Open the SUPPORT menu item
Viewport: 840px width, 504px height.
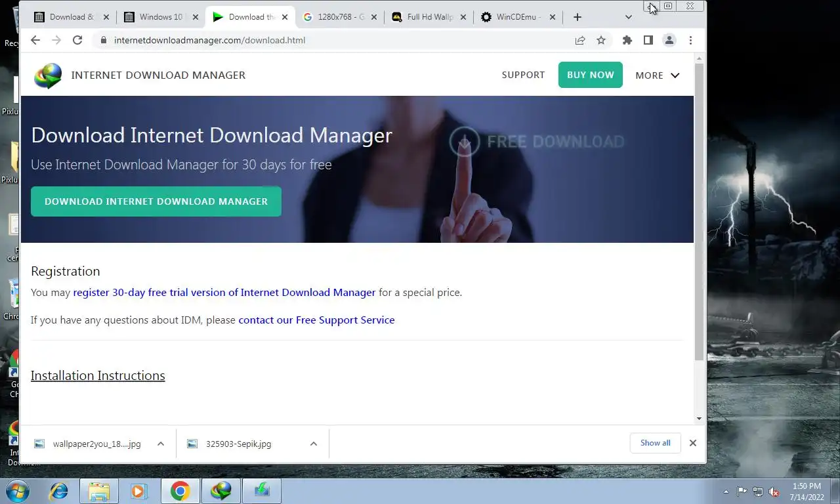523,75
